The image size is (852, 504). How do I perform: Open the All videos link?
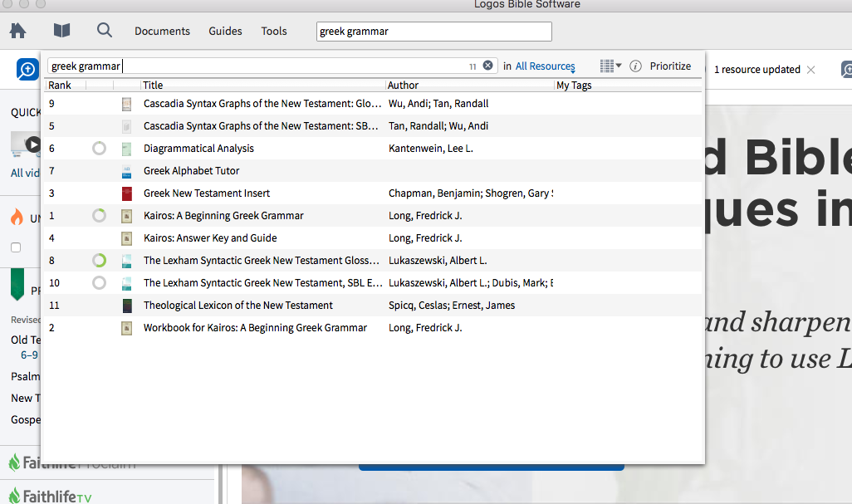pyautogui.click(x=26, y=173)
